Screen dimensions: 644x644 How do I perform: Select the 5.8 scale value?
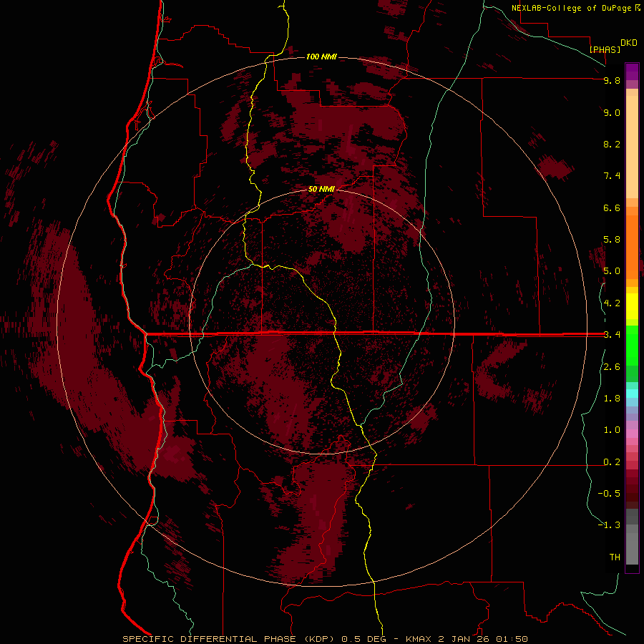[612, 240]
